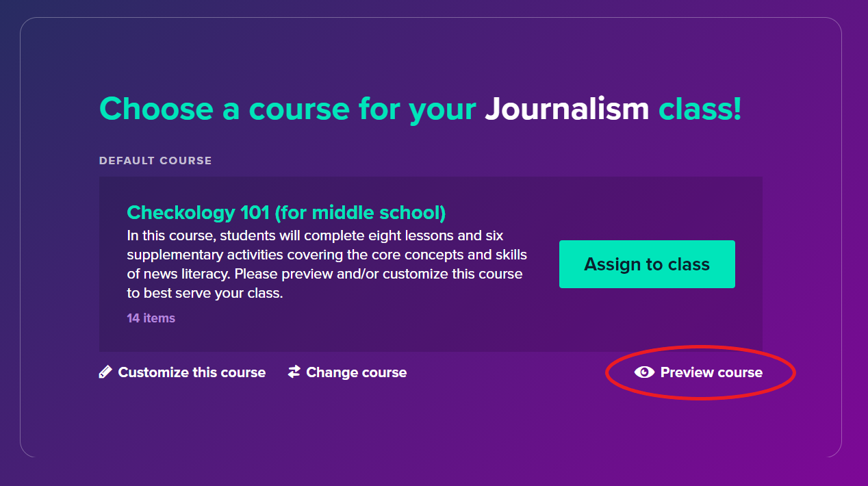Click the 14 items count label

[x=151, y=318]
